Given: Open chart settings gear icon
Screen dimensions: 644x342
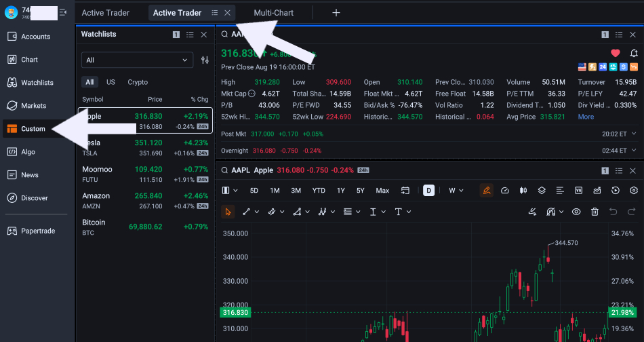Looking at the screenshot, I should pos(634,190).
